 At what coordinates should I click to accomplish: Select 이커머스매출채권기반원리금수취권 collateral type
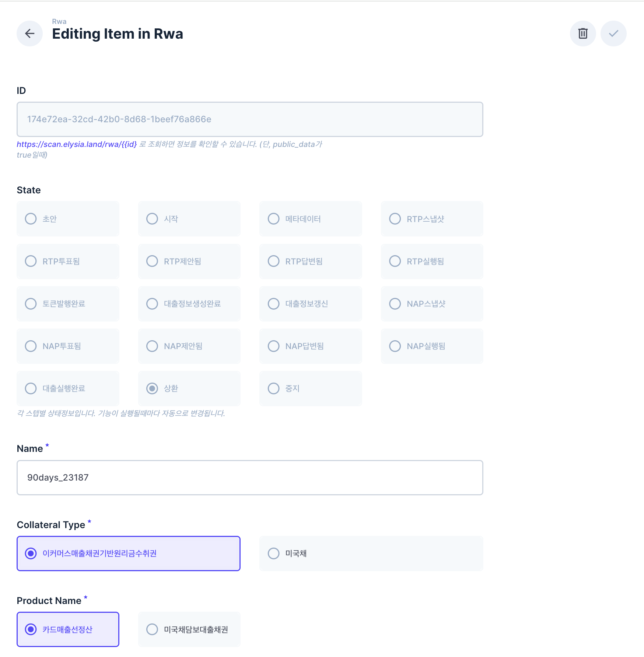click(x=31, y=554)
